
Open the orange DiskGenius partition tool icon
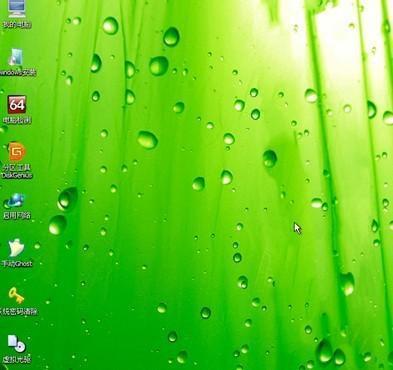tap(17, 152)
